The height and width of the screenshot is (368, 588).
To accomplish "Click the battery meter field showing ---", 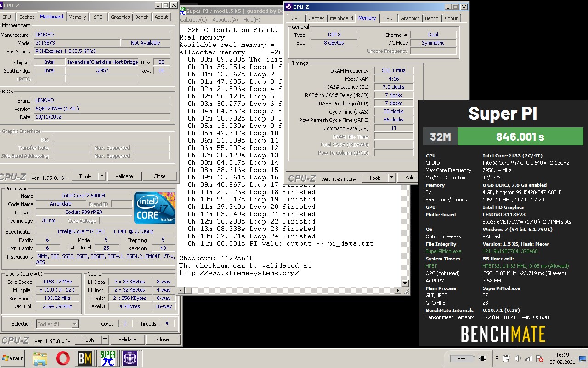I will 462,358.
